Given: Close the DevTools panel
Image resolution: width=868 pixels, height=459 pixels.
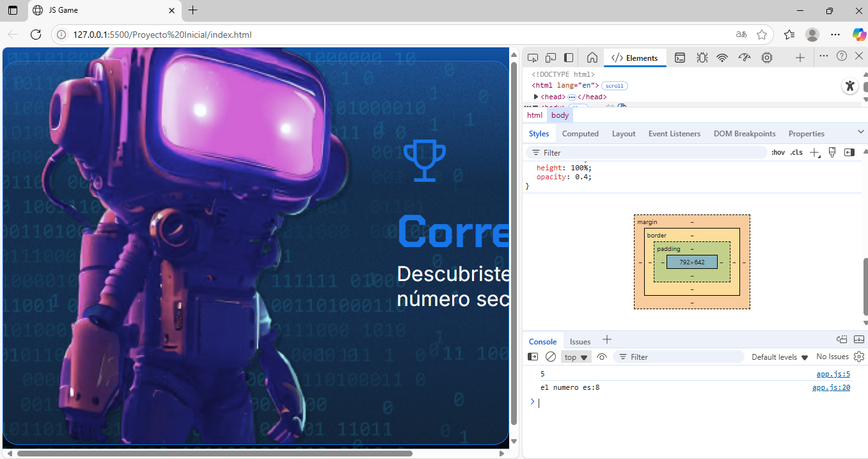Looking at the screenshot, I should pos(859,56).
